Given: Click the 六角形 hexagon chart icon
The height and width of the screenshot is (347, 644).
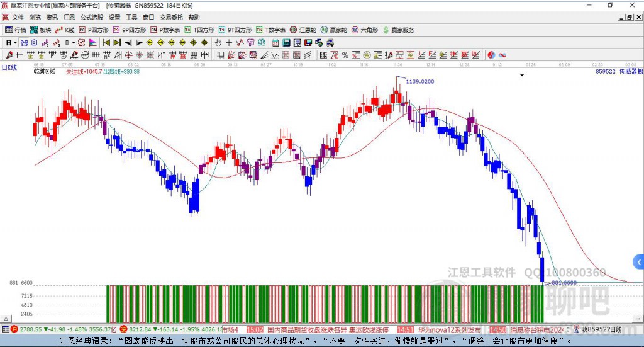Looking at the screenshot, I should [365, 30].
